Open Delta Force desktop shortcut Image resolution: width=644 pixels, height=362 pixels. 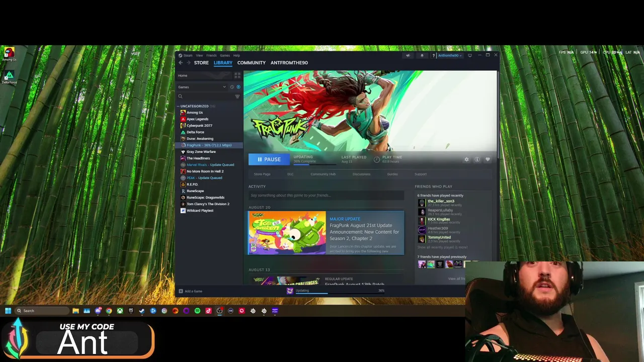pyautogui.click(x=9, y=77)
